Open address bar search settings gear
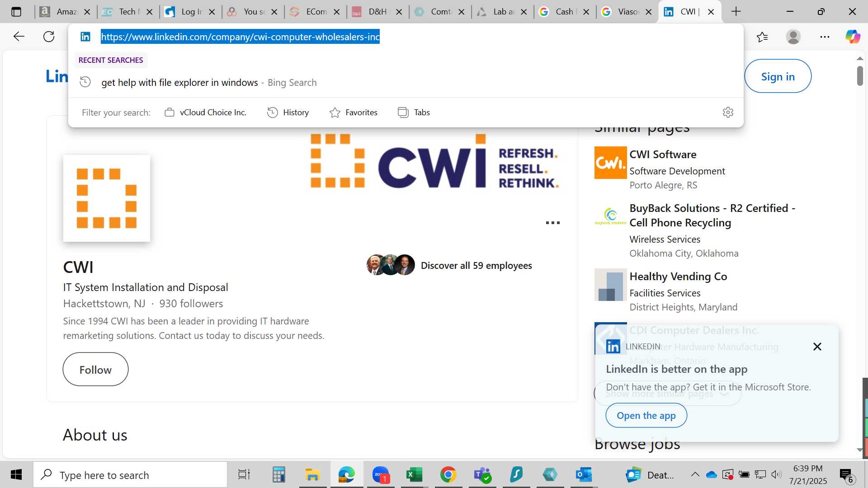This screenshot has height=488, width=868. coord(728,112)
